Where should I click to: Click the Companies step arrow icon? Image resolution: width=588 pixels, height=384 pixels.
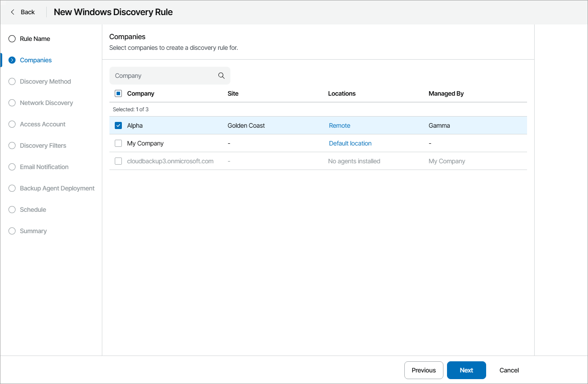click(12, 60)
